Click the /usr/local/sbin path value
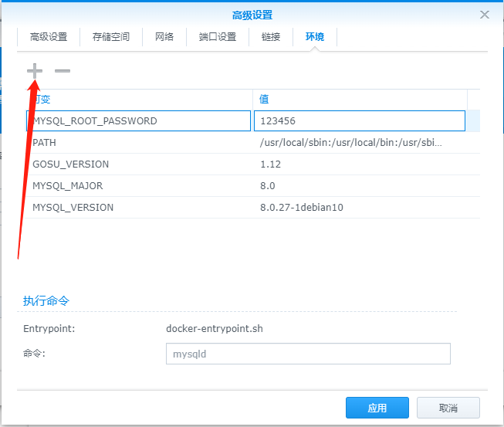Viewport: 504px width, 427px height. (x=350, y=142)
